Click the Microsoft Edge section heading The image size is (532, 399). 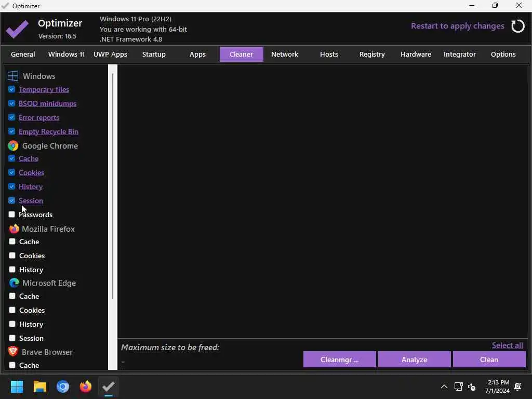point(49,283)
